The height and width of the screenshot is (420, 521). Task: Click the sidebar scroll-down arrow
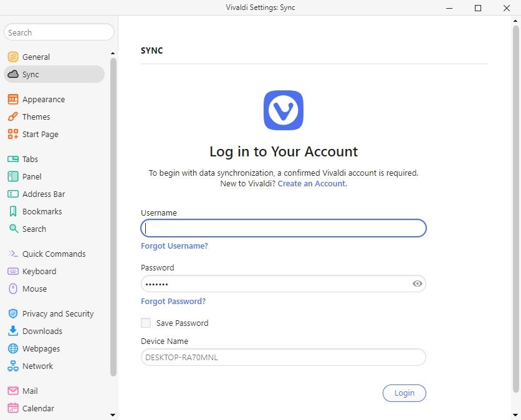[113, 415]
